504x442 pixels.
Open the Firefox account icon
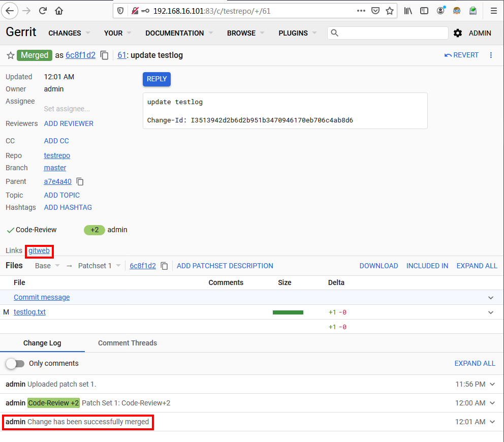[x=440, y=11]
